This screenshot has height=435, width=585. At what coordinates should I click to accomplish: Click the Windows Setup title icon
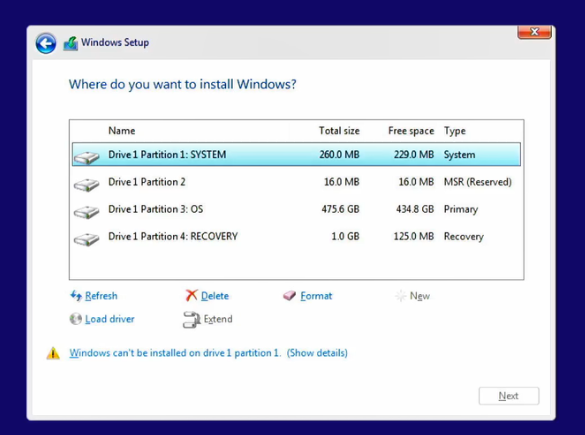coord(71,43)
